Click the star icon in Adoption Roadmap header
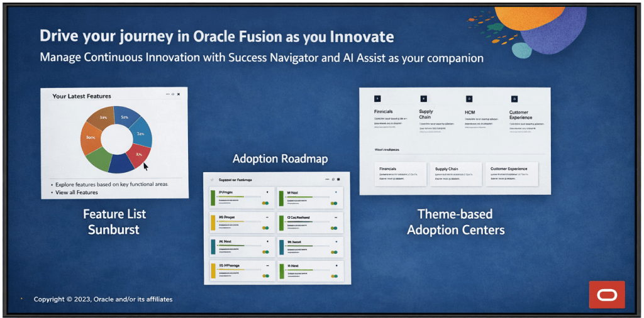 (213, 180)
